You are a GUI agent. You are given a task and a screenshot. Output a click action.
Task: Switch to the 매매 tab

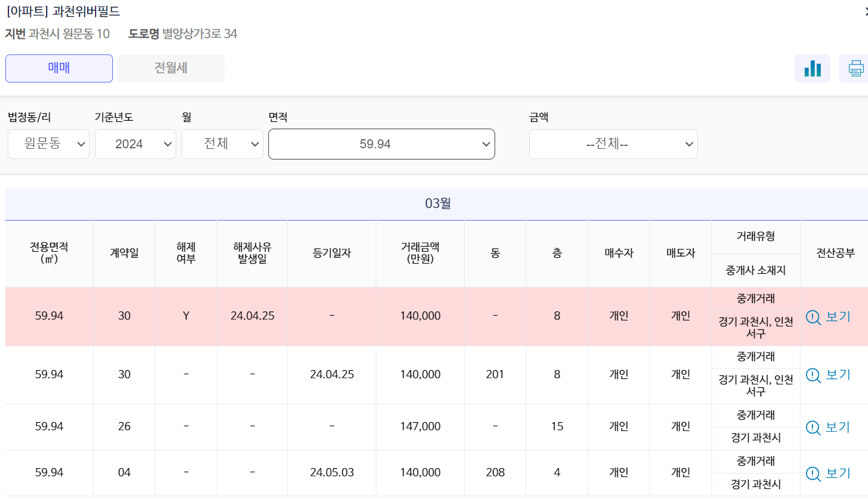[x=59, y=68]
